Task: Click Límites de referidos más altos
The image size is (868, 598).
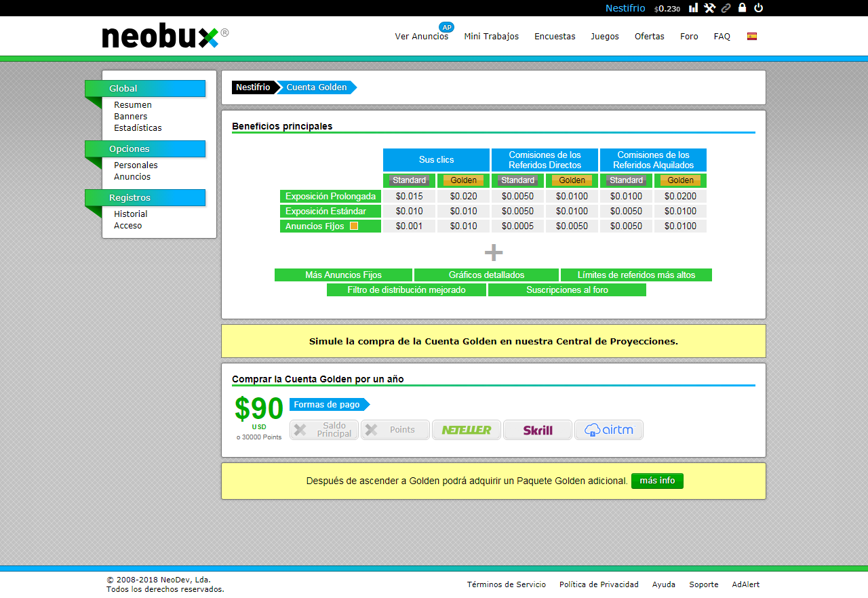Action: click(637, 275)
